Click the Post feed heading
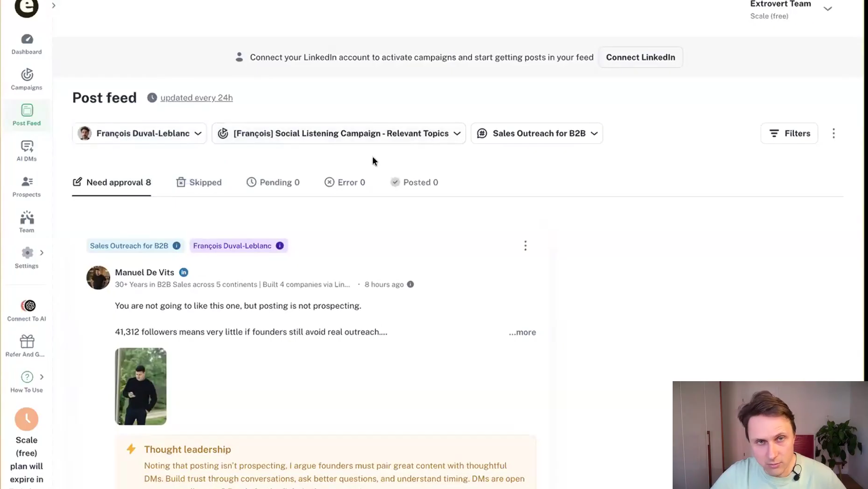868x489 pixels. coord(105,98)
